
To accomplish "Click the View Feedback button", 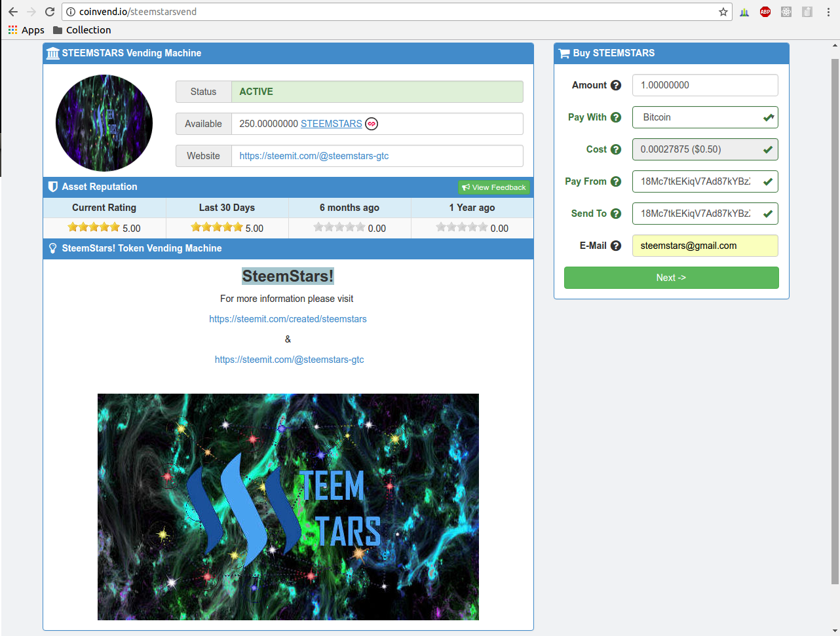I will click(494, 187).
